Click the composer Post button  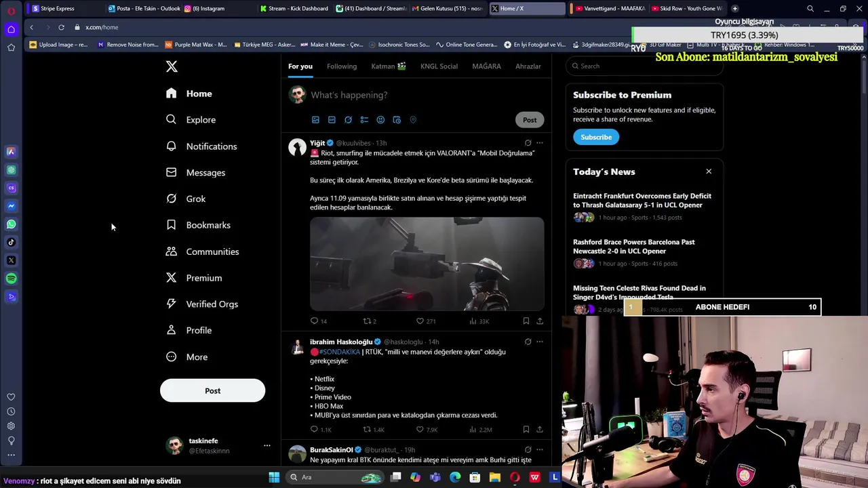530,120
